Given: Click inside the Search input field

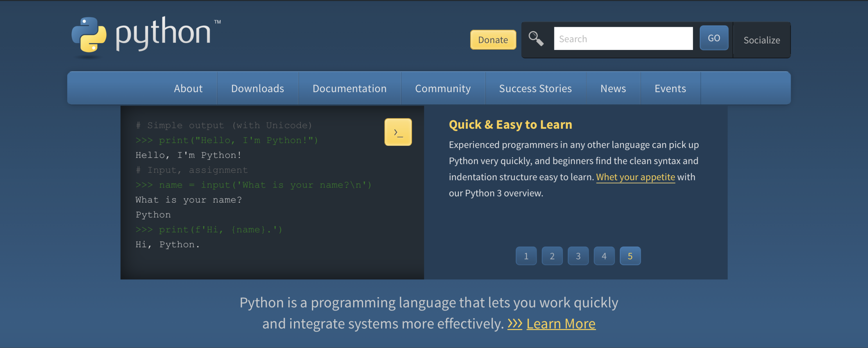Looking at the screenshot, I should tap(623, 38).
